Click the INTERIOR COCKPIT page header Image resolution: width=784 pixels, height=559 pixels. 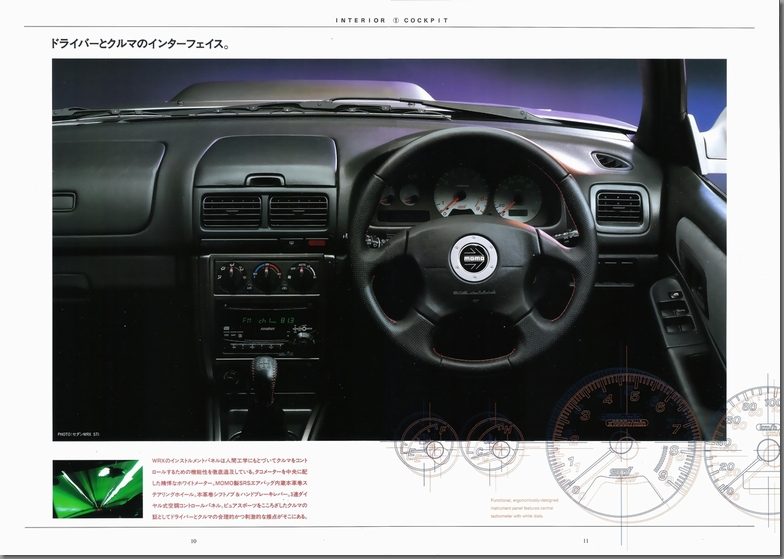pyautogui.click(x=391, y=19)
